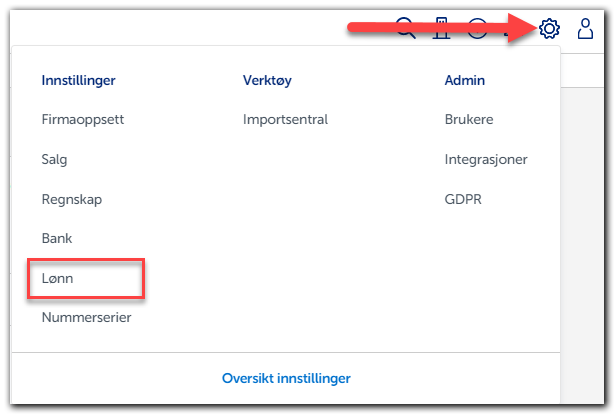Viewport: 614px width, 414px height.
Task: Open the settings gear icon
Action: (x=549, y=29)
